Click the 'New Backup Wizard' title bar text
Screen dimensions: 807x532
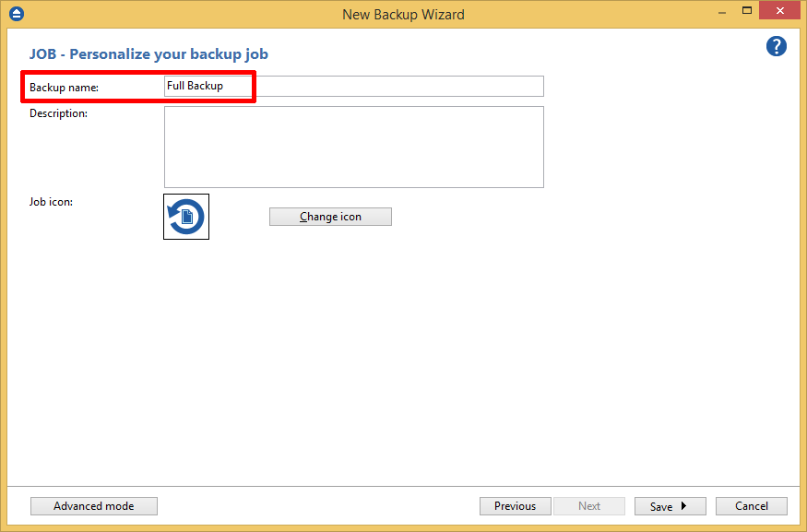403,14
